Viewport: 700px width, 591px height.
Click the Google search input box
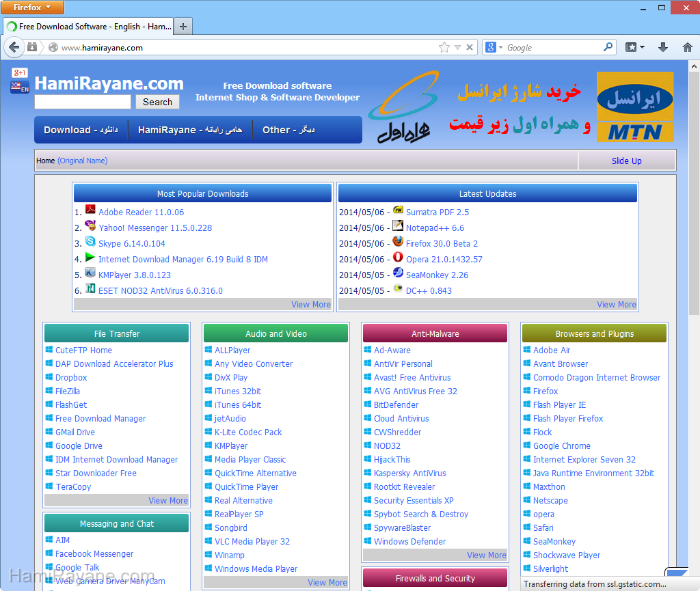(x=554, y=47)
